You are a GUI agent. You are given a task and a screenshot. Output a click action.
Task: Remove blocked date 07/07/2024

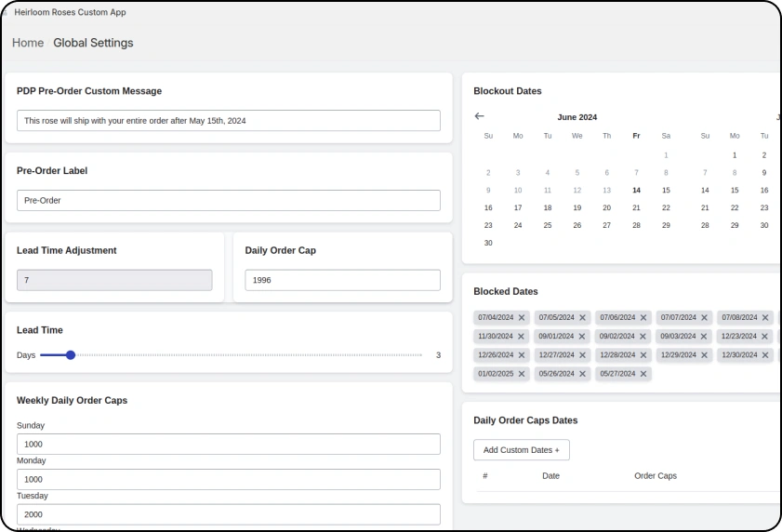(704, 317)
